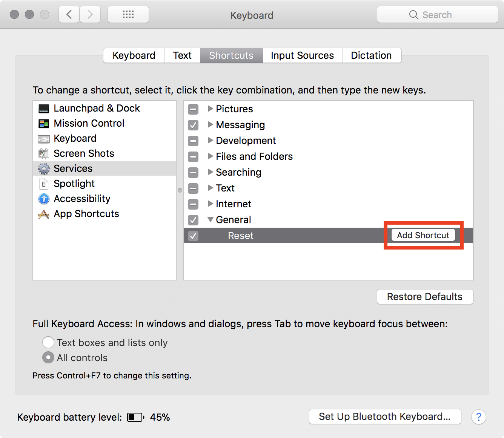
Task: Click Add Shortcut for Reset
Action: click(423, 235)
